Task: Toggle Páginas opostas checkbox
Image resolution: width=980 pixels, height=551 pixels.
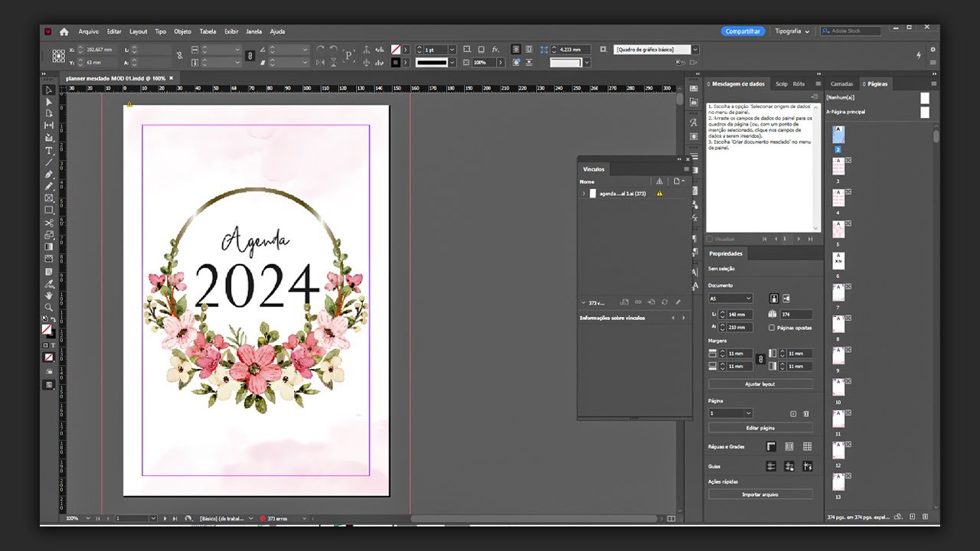Action: [x=772, y=328]
